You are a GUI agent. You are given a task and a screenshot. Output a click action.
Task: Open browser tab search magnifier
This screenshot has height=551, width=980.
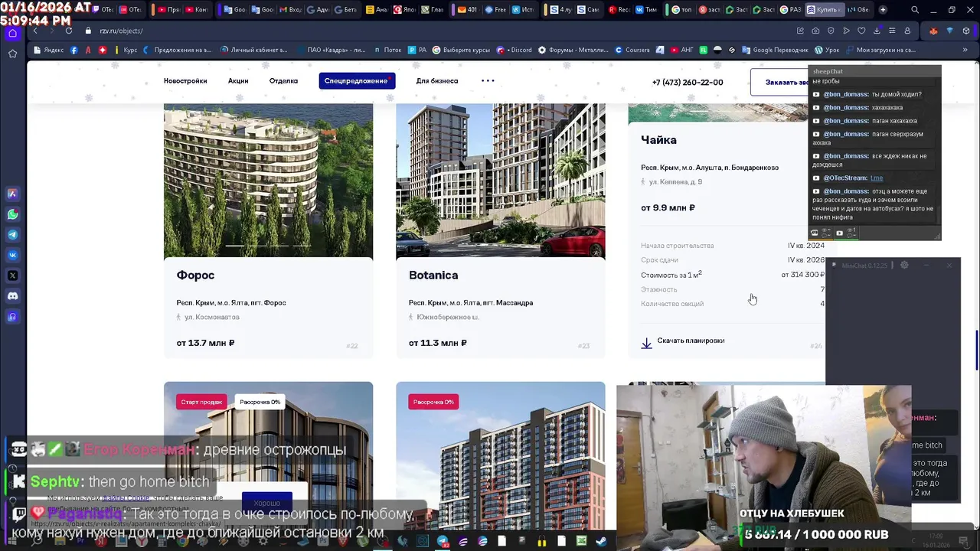tap(915, 10)
